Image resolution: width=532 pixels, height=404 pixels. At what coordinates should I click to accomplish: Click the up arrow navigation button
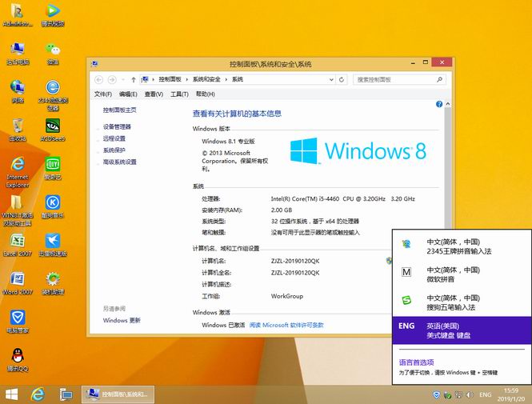point(133,79)
